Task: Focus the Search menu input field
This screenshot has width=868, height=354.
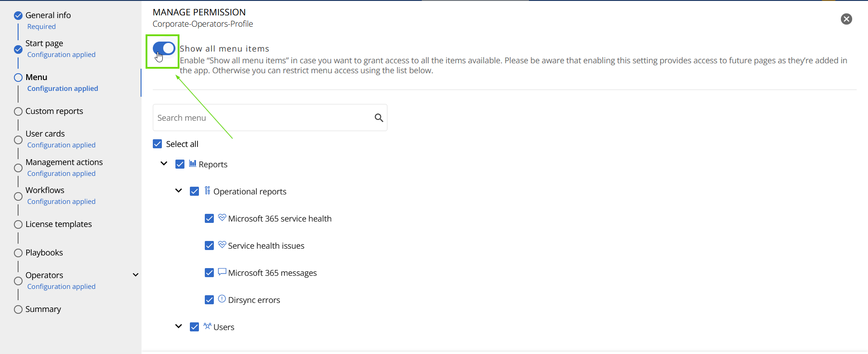Action: [270, 118]
